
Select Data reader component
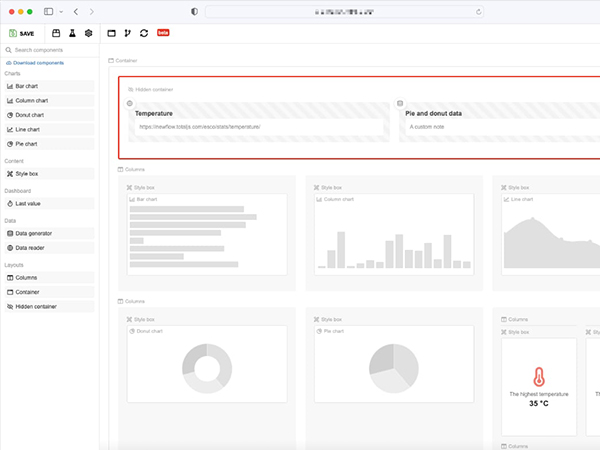pyautogui.click(x=49, y=248)
